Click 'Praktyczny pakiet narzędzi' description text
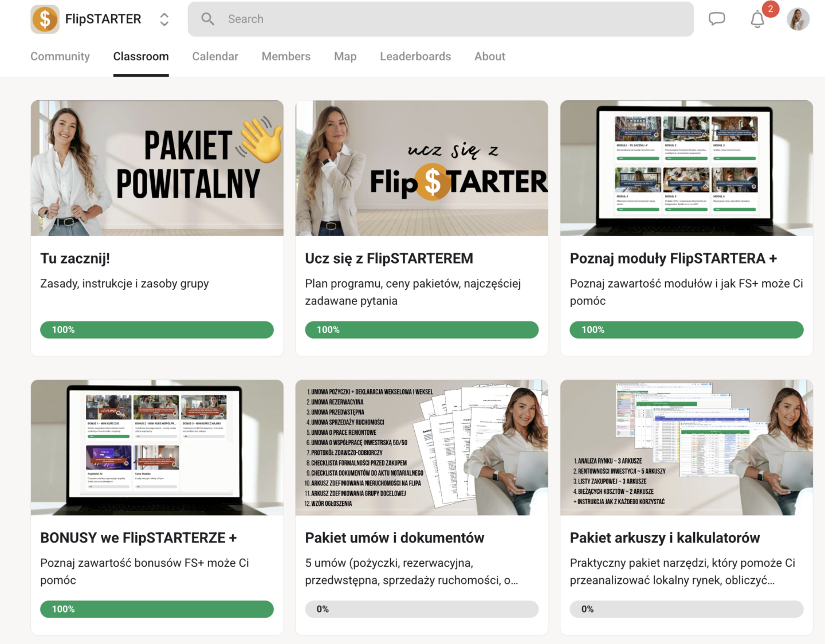 point(682,571)
